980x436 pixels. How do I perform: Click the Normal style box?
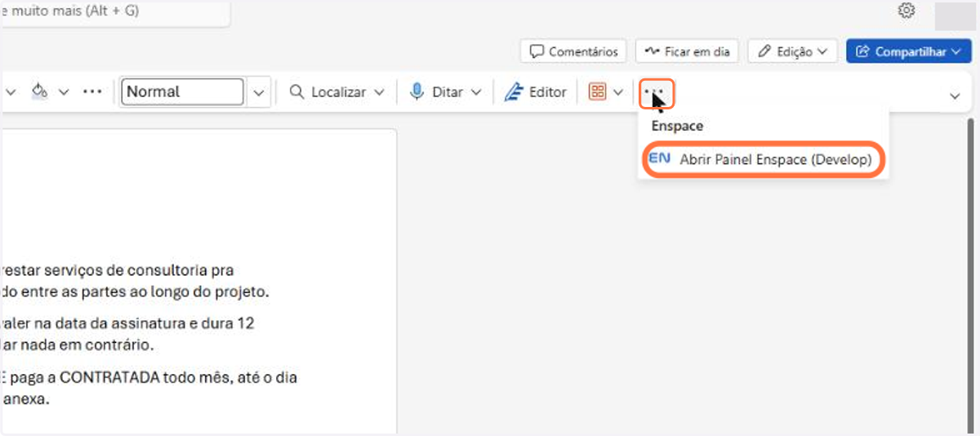[x=182, y=91]
